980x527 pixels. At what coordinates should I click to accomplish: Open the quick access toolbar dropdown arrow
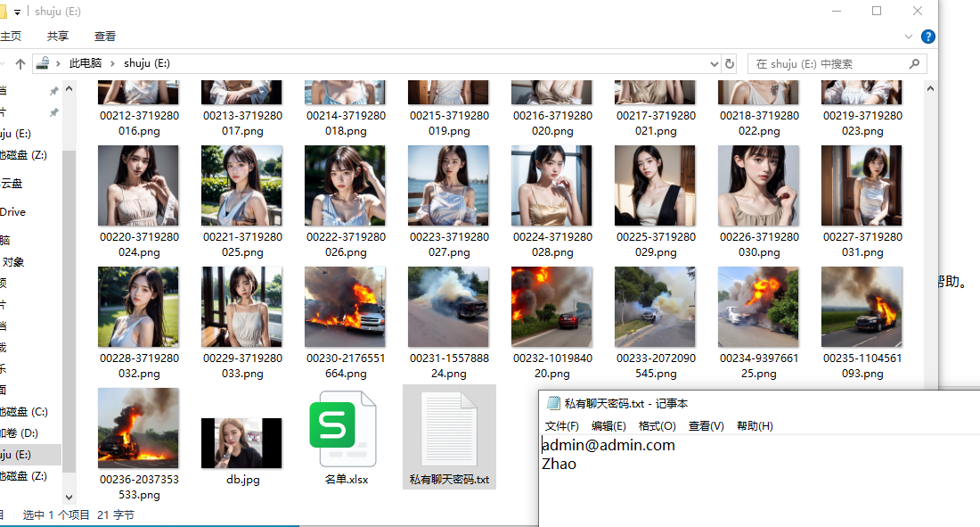[x=17, y=12]
